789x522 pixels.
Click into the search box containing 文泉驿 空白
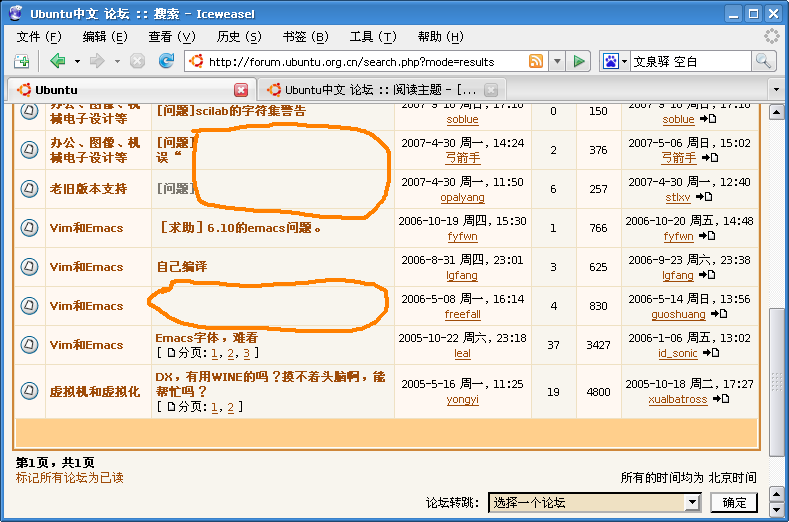coord(690,62)
